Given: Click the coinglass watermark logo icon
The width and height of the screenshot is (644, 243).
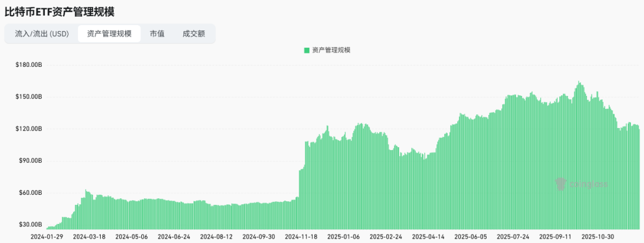Looking at the screenshot, I should point(561,184).
